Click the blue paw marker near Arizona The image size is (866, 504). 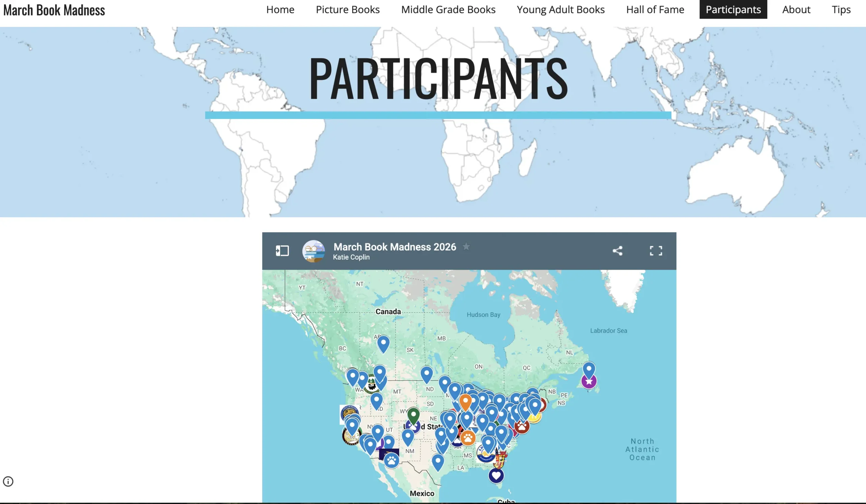tap(391, 460)
